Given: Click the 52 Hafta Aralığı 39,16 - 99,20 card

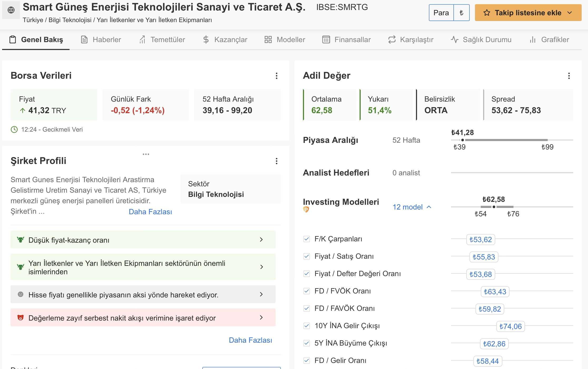Looking at the screenshot, I should click(237, 105).
